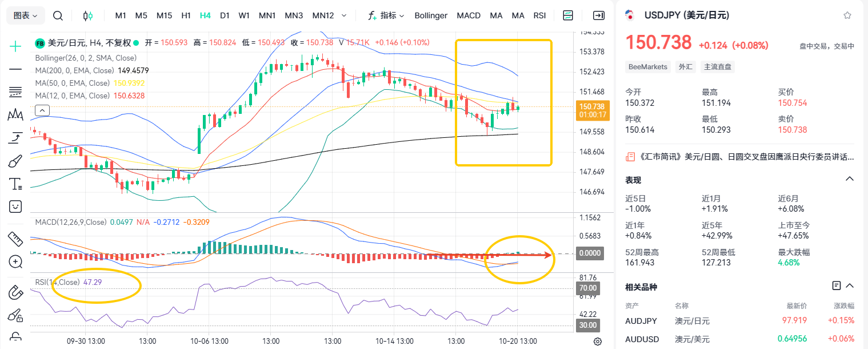Screen dimensions: 868x349
Task: Select the ruler measure tool
Action: pos(15,238)
